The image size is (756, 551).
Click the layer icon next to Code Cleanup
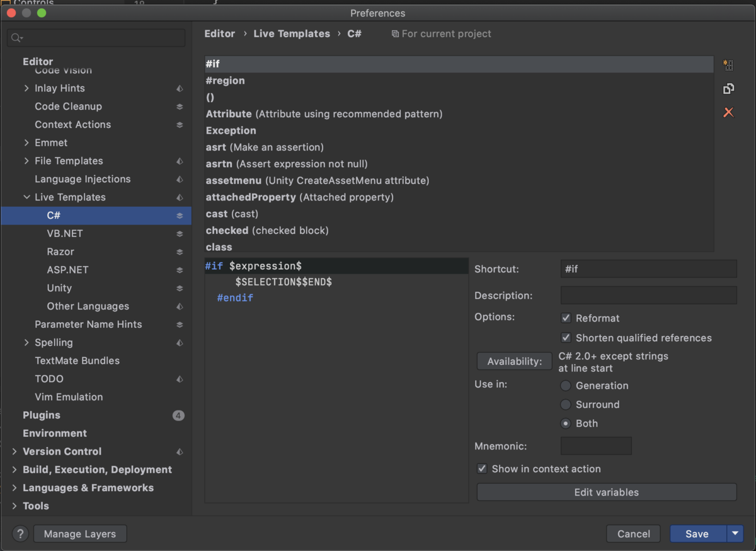pos(180,107)
